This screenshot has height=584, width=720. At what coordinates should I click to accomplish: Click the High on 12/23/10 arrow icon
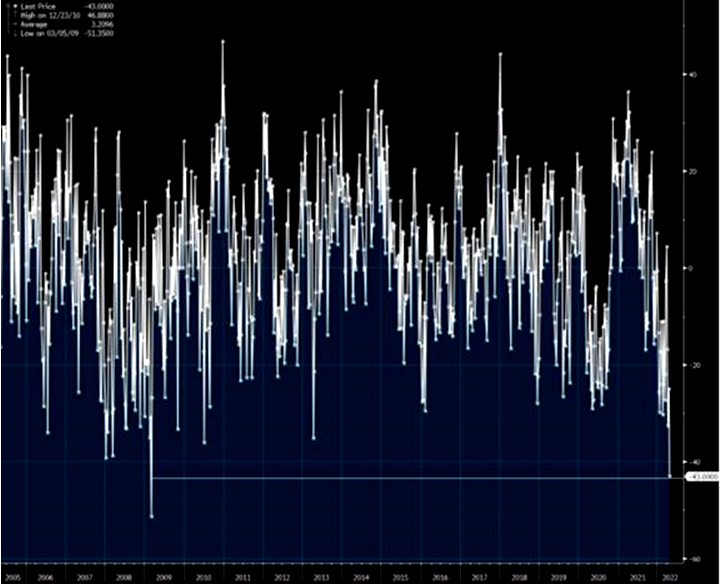(x=13, y=15)
